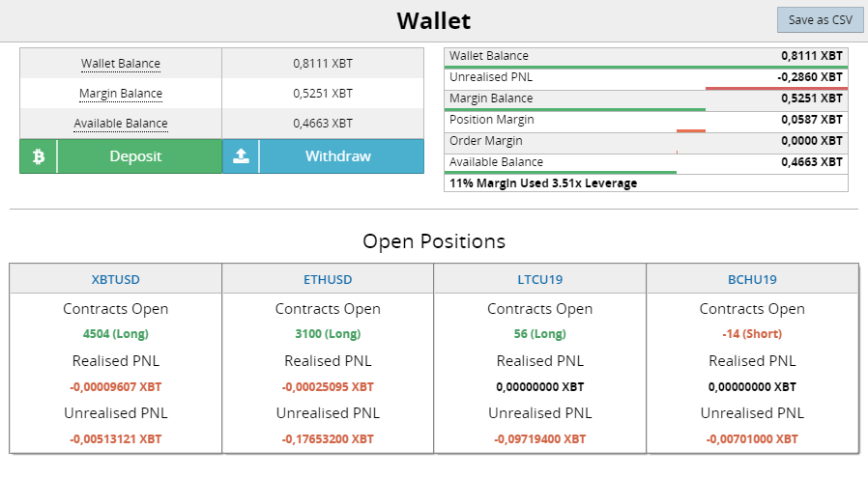Image resolution: width=868 pixels, height=478 pixels.
Task: Click the upload arrow icon on the Withdraw button
Action: pyautogui.click(x=241, y=156)
